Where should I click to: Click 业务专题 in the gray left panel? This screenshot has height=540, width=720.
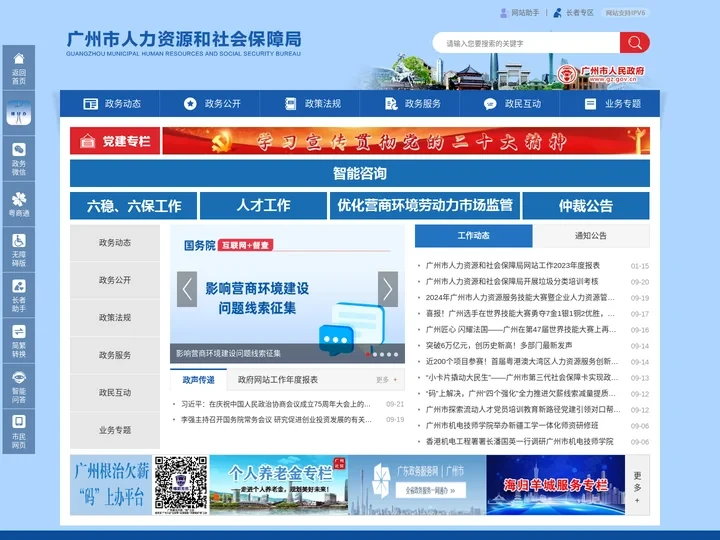(115, 430)
